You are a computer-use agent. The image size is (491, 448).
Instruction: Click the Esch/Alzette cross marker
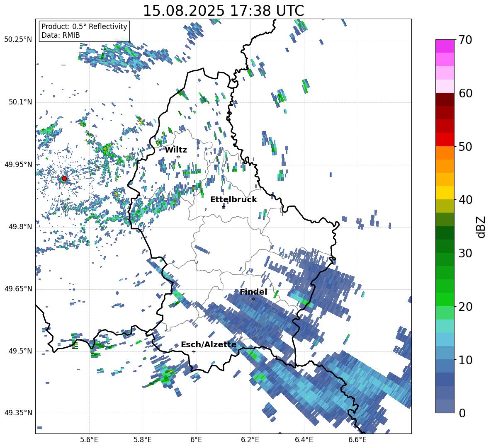pos(194,351)
